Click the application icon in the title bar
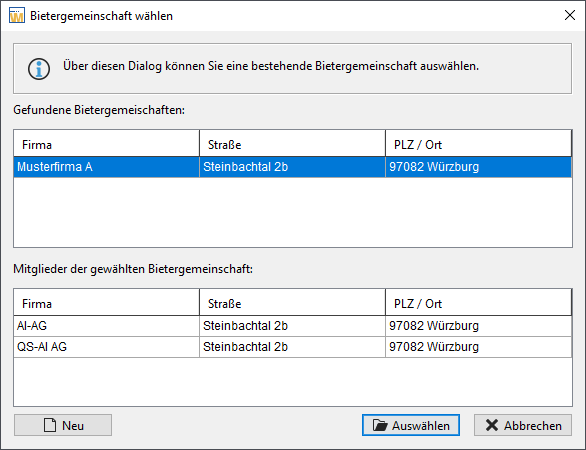 click(16, 16)
